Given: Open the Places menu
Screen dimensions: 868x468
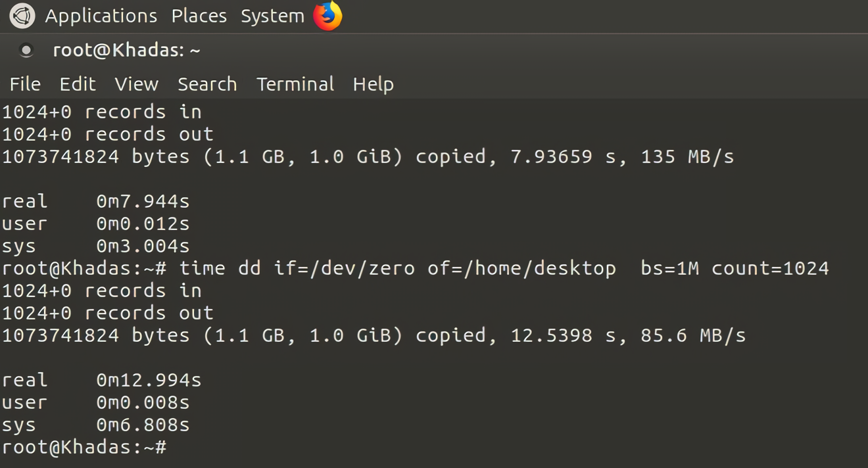Looking at the screenshot, I should point(199,16).
